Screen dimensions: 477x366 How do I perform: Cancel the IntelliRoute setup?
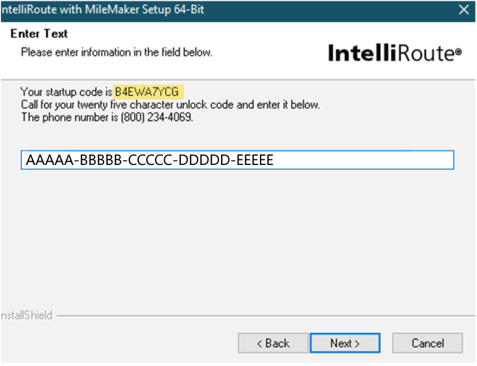(427, 343)
